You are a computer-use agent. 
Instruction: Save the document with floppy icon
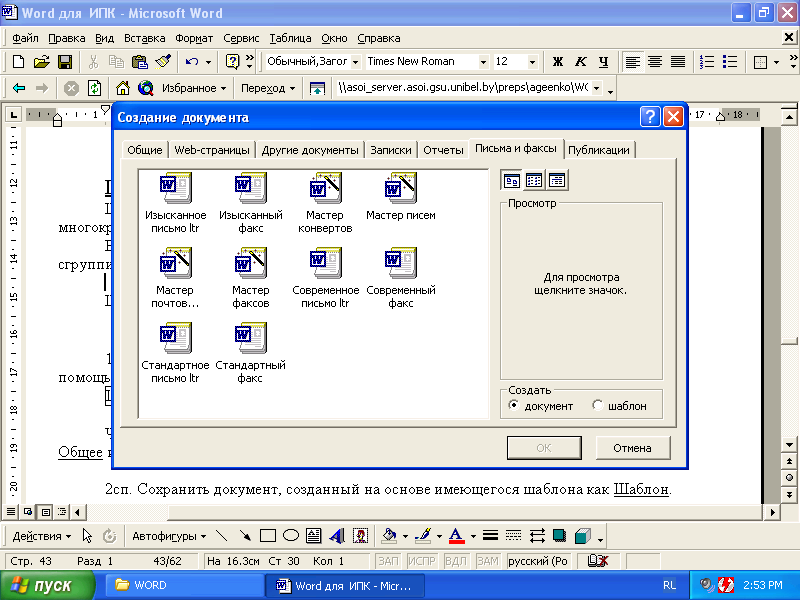click(x=65, y=62)
